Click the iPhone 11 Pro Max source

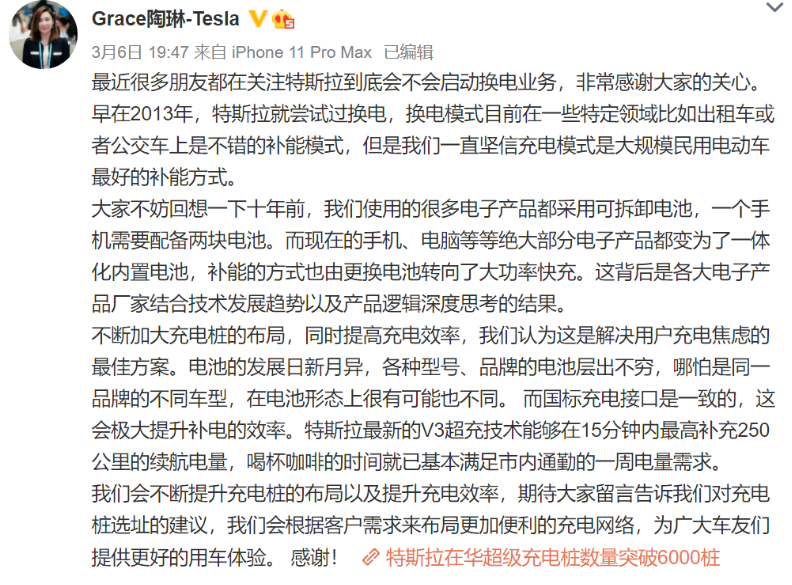[302, 52]
